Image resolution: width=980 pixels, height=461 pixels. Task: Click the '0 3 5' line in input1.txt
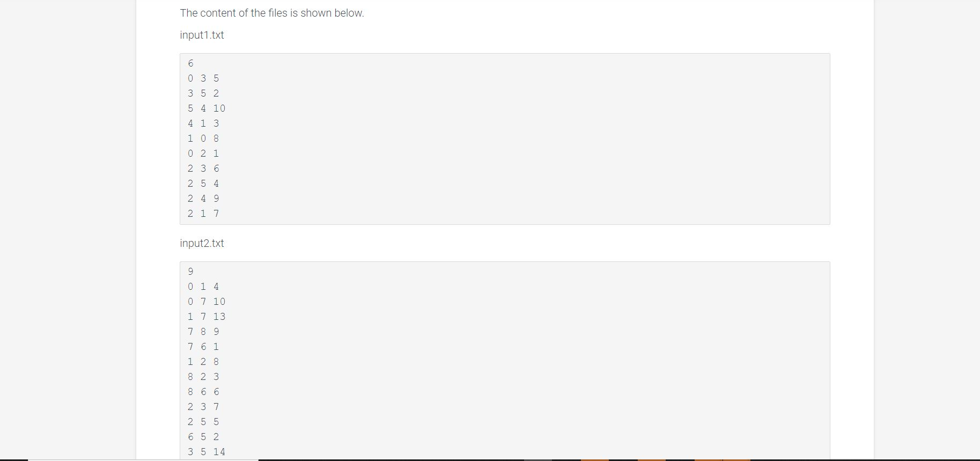pyautogui.click(x=203, y=78)
